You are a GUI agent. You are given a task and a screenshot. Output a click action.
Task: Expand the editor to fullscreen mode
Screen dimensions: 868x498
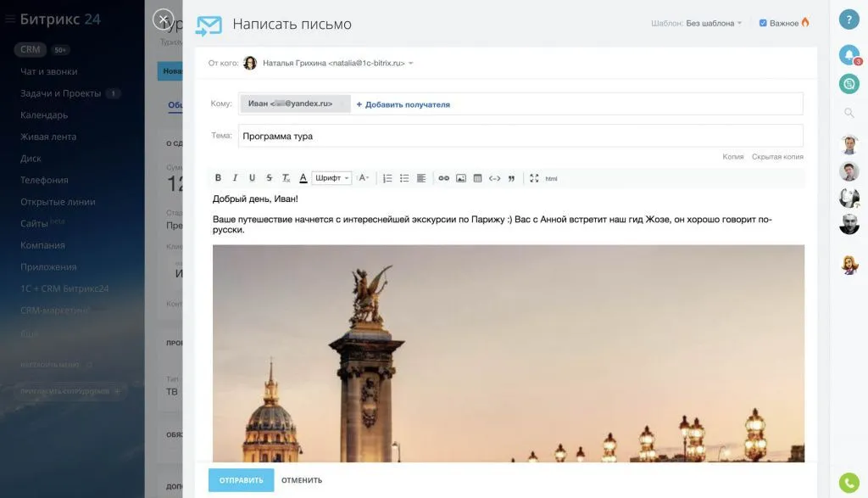pyautogui.click(x=534, y=177)
